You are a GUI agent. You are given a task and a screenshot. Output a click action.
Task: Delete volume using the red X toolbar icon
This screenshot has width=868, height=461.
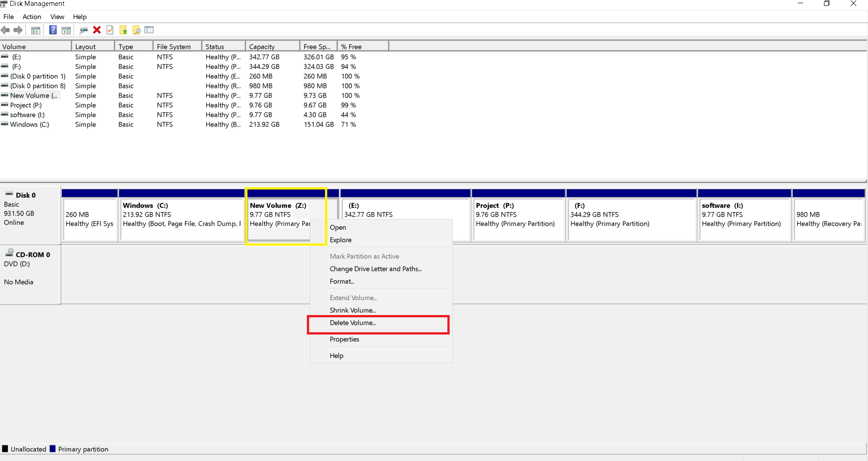click(x=97, y=30)
